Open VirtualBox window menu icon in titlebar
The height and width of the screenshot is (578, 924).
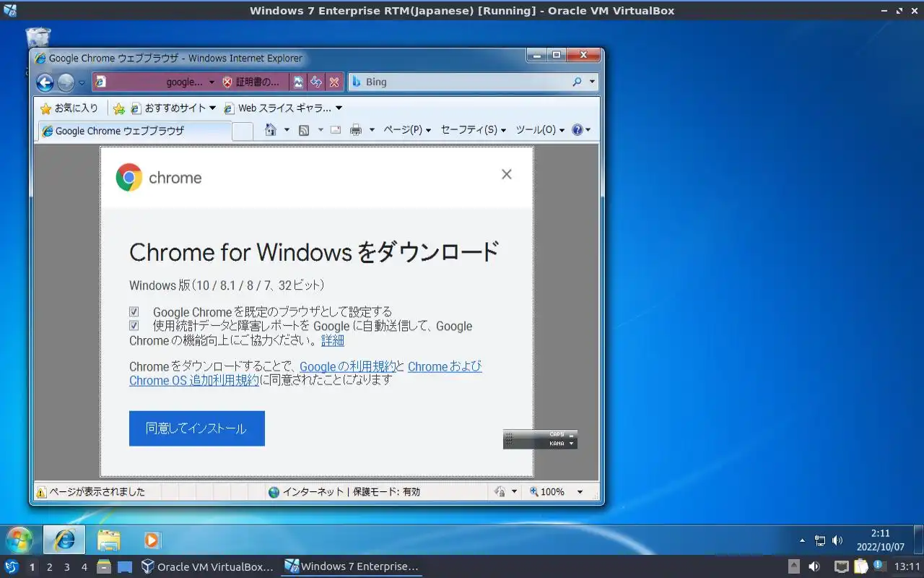pyautogui.click(x=9, y=10)
